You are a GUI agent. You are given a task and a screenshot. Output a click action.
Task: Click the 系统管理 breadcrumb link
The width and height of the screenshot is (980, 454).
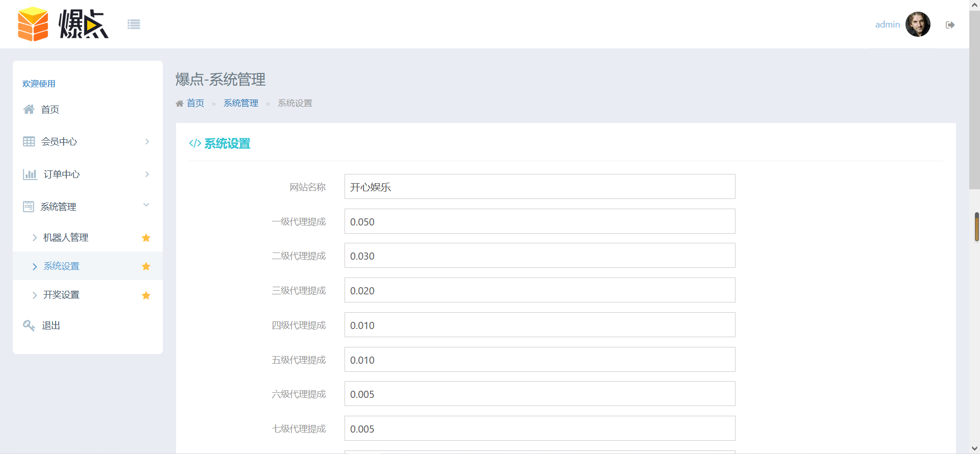tap(241, 104)
